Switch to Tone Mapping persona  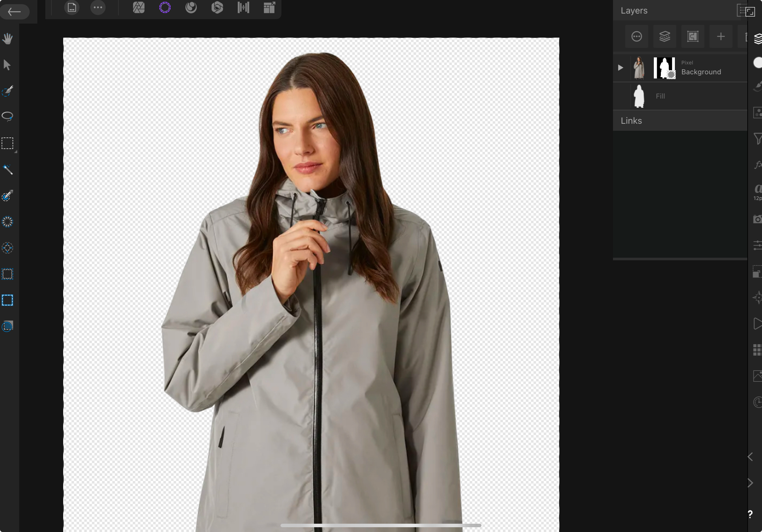pos(243,8)
